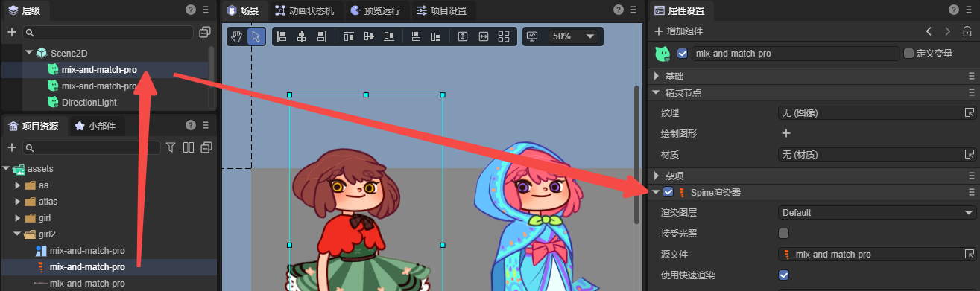Uncheck the Spine渲染器 component checkbox
The height and width of the screenshot is (291, 980).
[668, 192]
